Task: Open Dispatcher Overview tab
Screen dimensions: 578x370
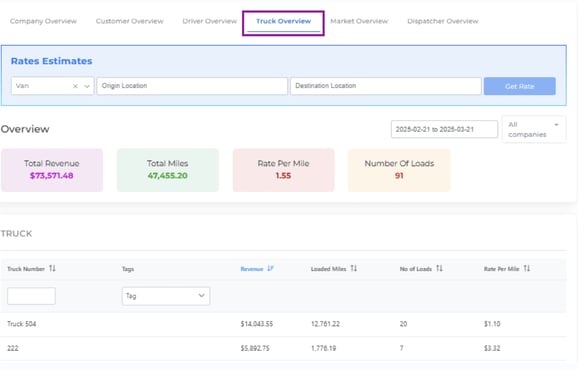Action: click(443, 21)
